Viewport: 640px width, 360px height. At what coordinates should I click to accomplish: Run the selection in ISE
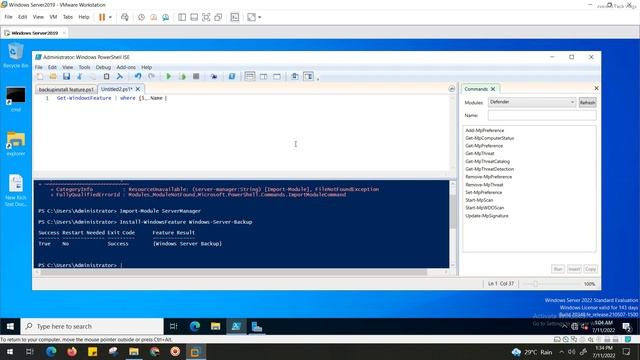tap(182, 76)
